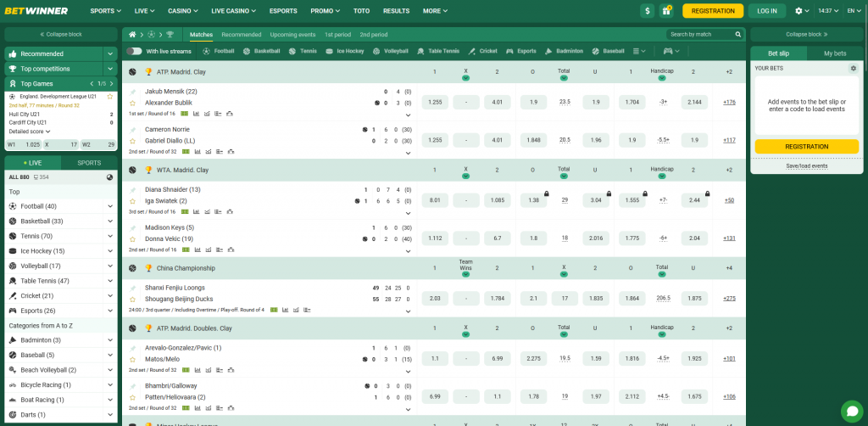Screen dimensions: 868x426
Task: Favorite the Iga Swiatek match star
Action: click(x=132, y=201)
